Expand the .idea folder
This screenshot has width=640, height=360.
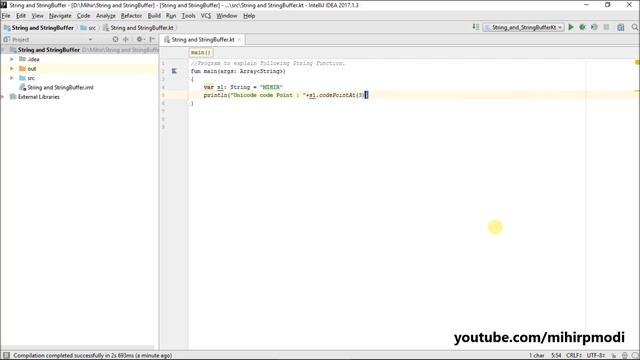(x=11, y=59)
